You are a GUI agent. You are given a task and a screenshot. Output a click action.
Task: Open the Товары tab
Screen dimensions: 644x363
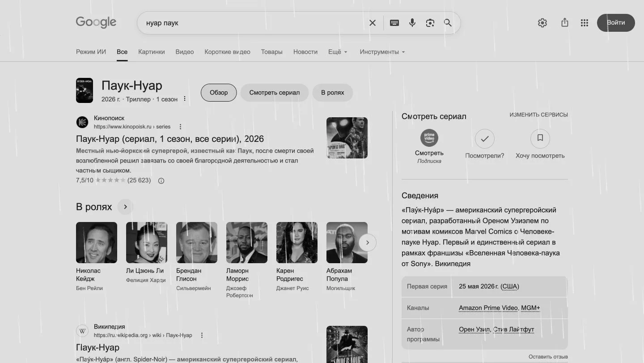click(272, 52)
